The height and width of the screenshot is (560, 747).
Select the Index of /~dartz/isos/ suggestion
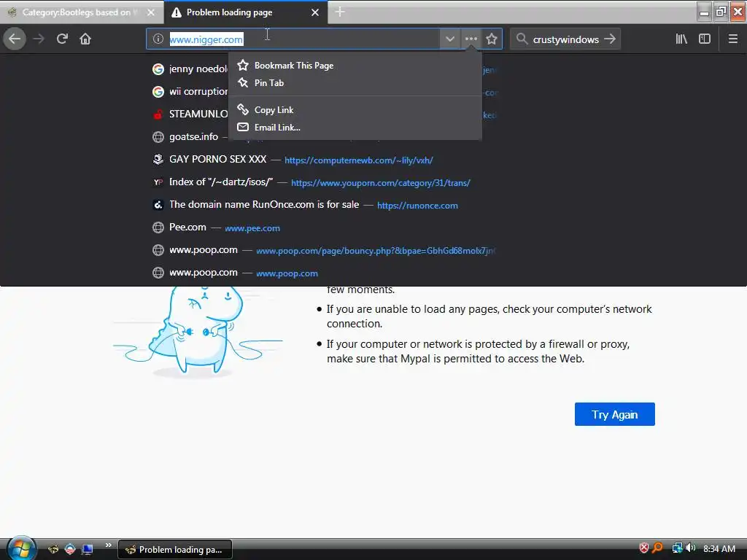point(324,182)
